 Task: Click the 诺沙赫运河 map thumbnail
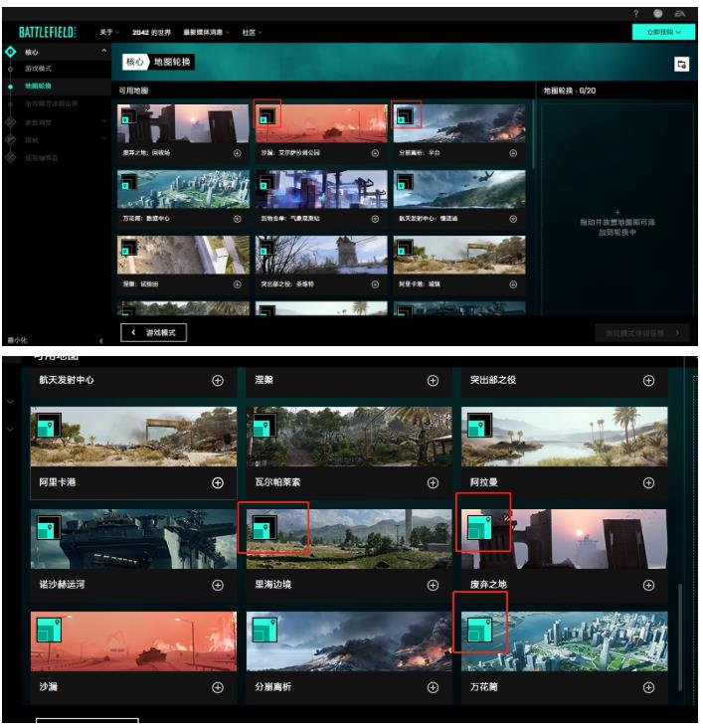133,539
